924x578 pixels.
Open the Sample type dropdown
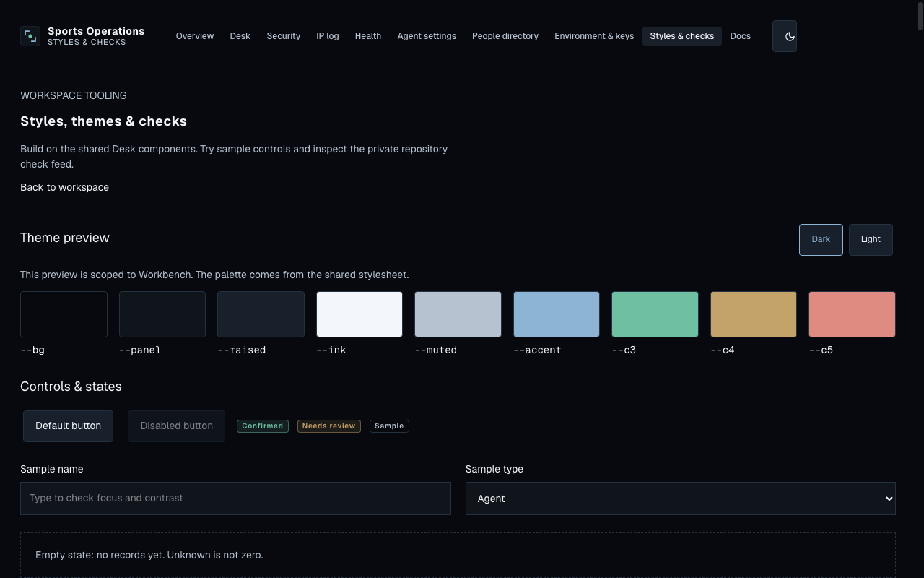(681, 499)
